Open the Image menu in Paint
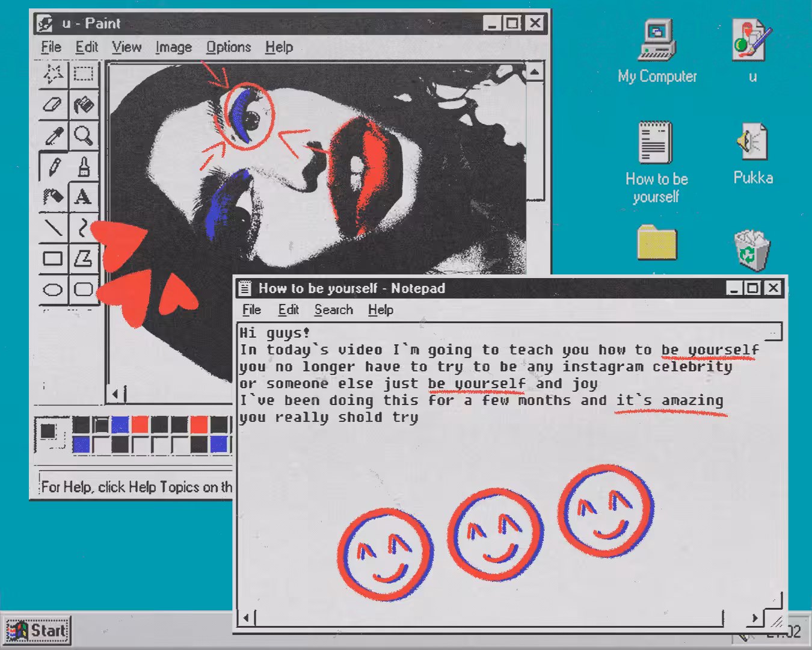812x650 pixels. click(x=173, y=47)
